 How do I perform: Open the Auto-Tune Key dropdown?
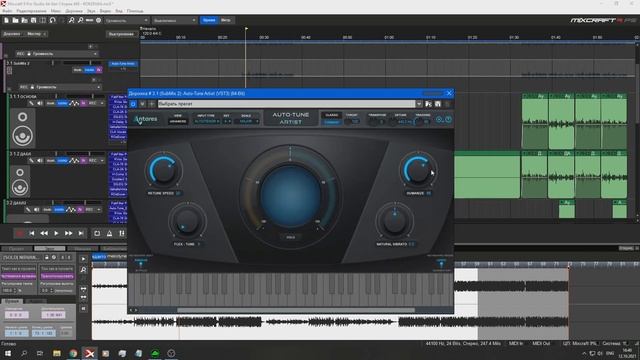click(x=227, y=121)
